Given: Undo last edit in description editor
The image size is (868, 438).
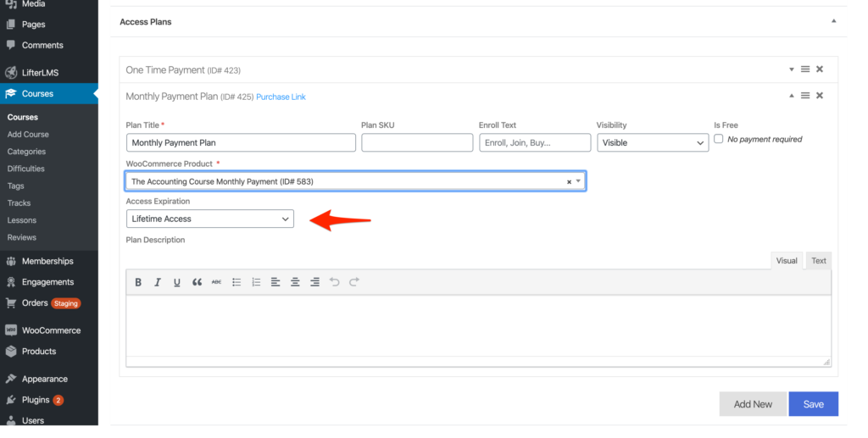Looking at the screenshot, I should (334, 282).
